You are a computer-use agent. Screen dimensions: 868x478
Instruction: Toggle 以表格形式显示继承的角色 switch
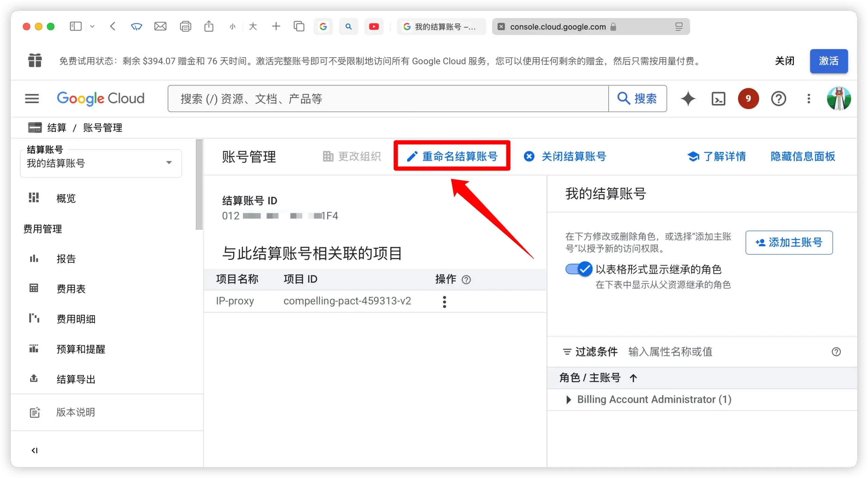click(578, 269)
